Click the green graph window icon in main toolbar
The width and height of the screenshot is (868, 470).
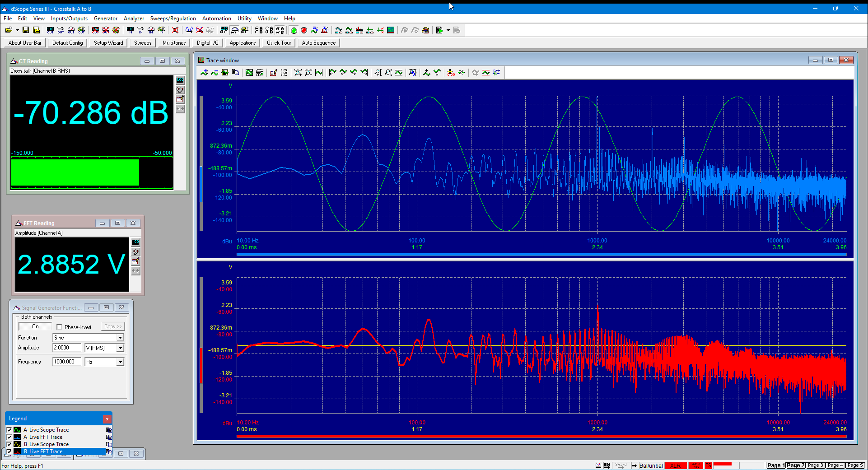point(391,30)
